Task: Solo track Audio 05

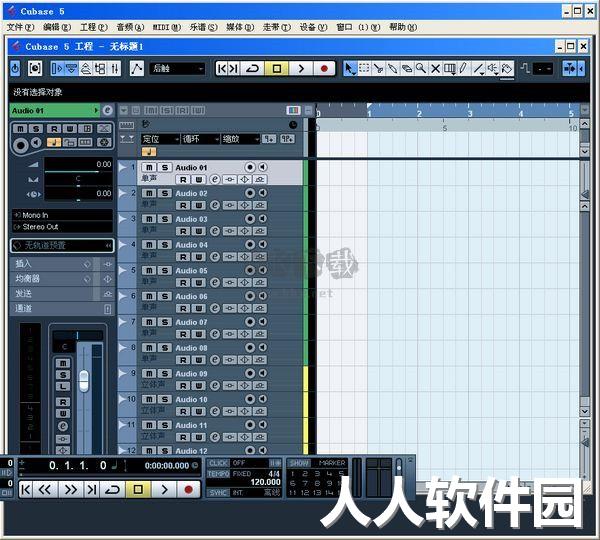Action: pos(165,271)
